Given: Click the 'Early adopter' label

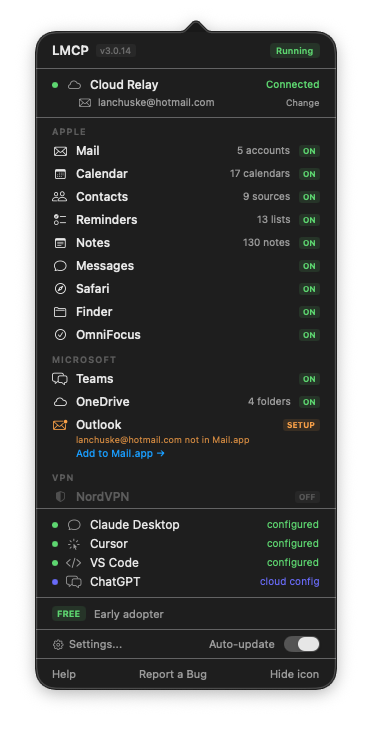Looking at the screenshot, I should 129,615.
